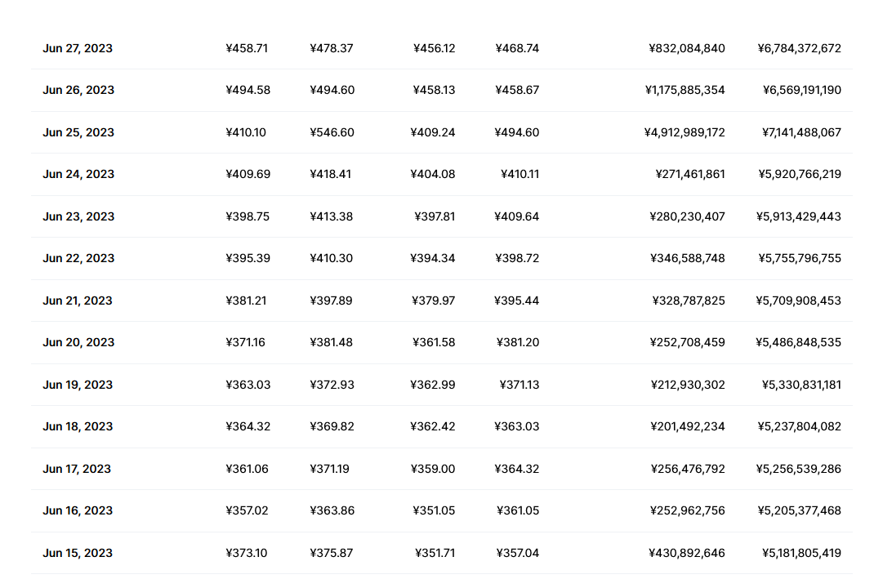The width and height of the screenshot is (874, 588).
Task: Click the Jun 15, 2023 date label
Action: [78, 553]
